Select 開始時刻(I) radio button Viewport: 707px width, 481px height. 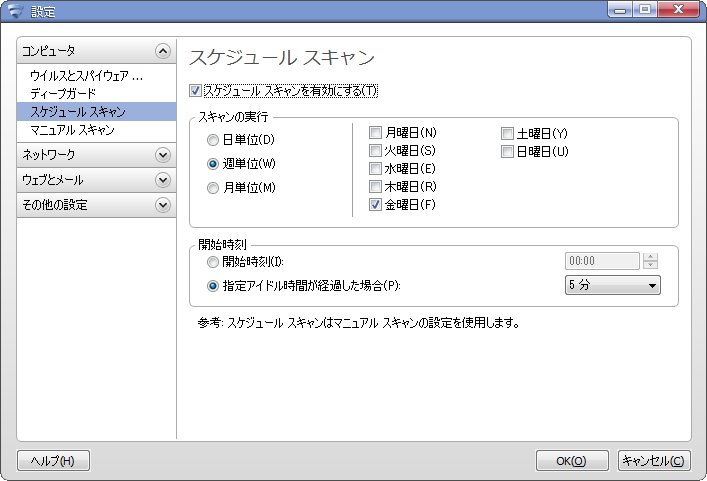tap(212, 262)
